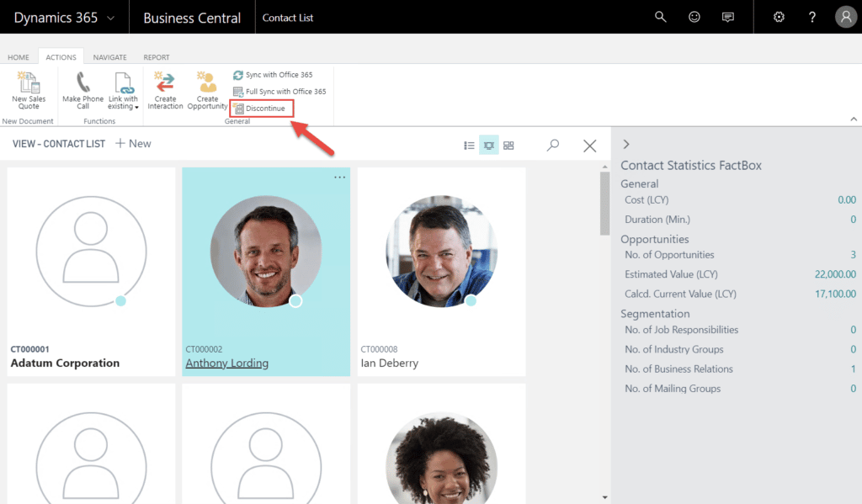This screenshot has width=862, height=504.
Task: Click the contact list vertical scrollbar
Action: (604, 202)
